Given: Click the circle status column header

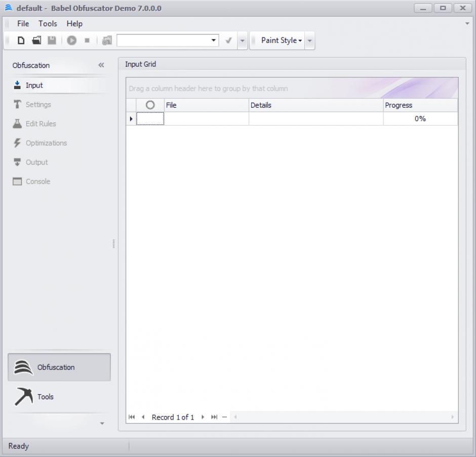Looking at the screenshot, I should coord(150,105).
